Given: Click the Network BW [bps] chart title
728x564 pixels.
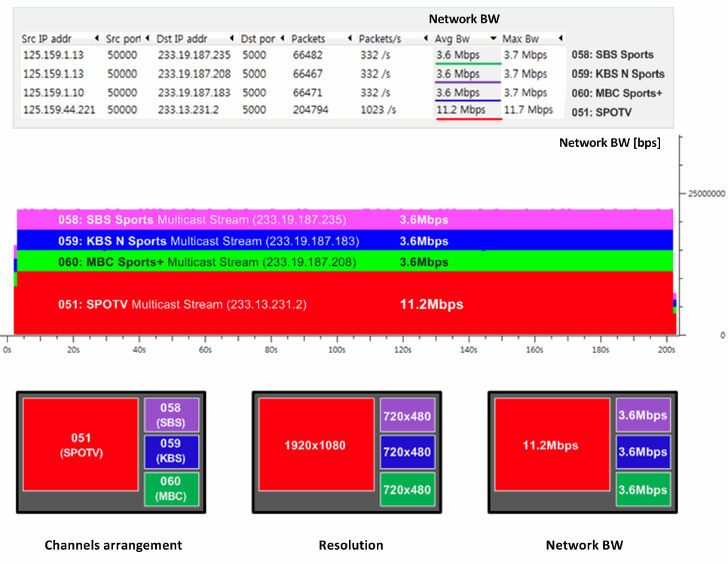Looking at the screenshot, I should pyautogui.click(x=610, y=142).
